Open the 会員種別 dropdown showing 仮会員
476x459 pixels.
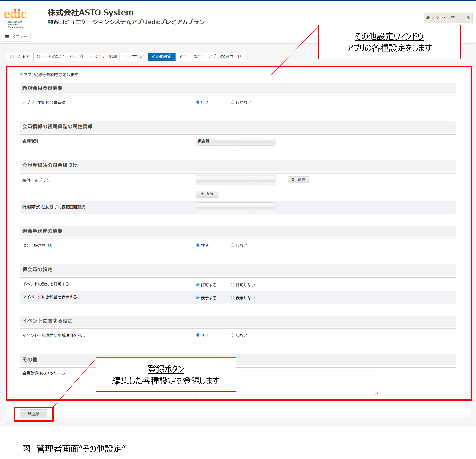click(236, 141)
